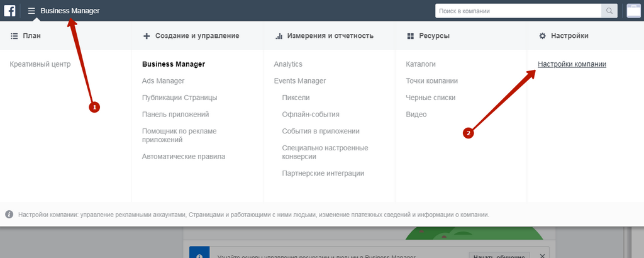644x258 pixels.
Task: Click the Настройки section header
Action: coord(570,36)
